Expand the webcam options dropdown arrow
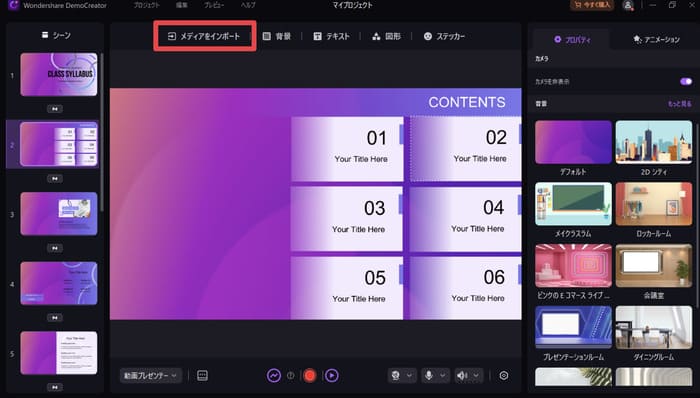Image resolution: width=700 pixels, height=398 pixels. [409, 376]
